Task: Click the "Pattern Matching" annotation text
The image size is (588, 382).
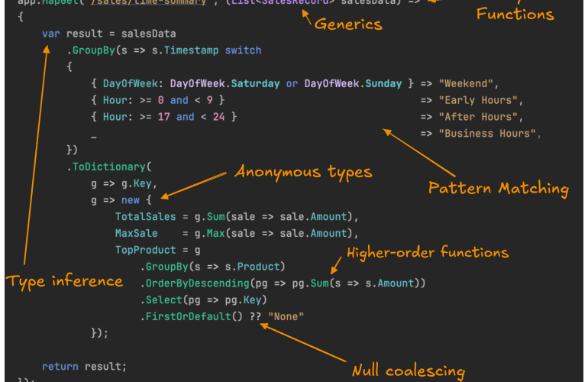Action: [498, 188]
